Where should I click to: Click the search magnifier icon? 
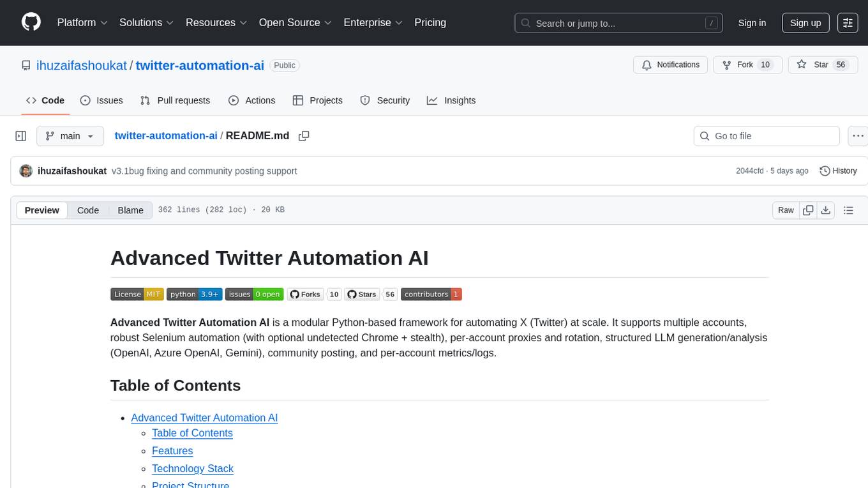(x=526, y=23)
